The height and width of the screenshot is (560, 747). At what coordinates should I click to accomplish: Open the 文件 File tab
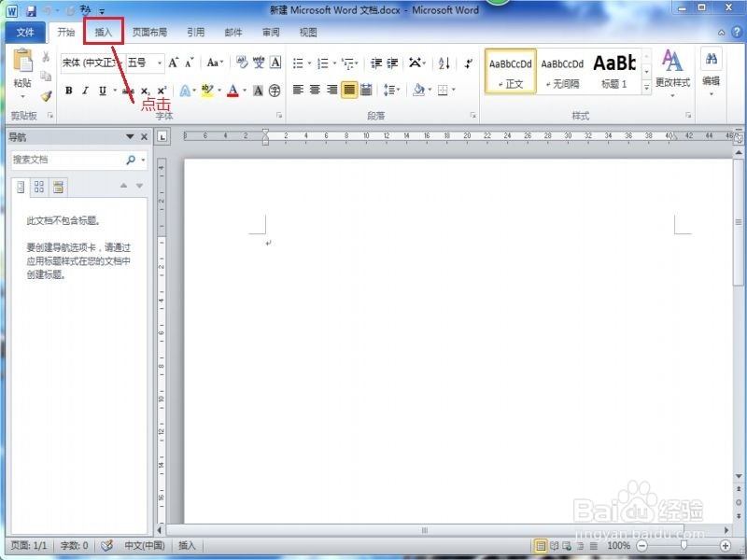(25, 33)
